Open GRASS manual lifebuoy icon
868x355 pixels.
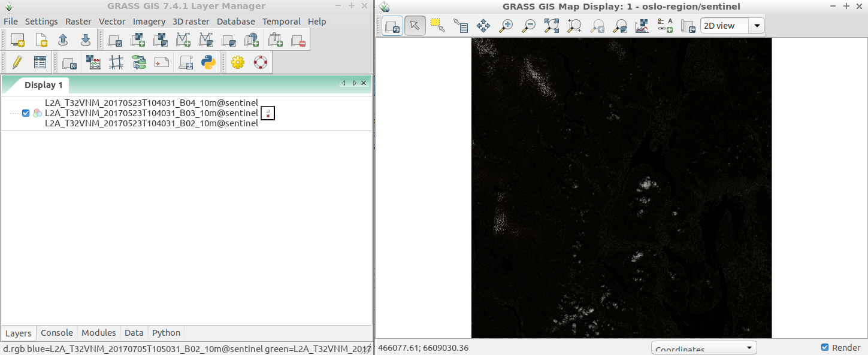[261, 62]
